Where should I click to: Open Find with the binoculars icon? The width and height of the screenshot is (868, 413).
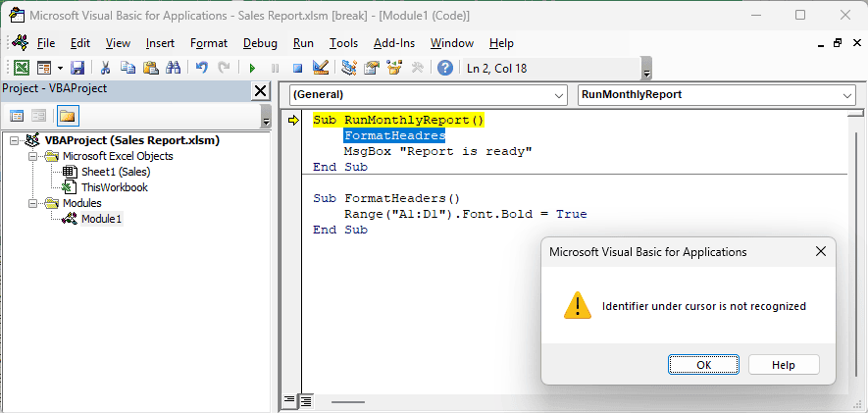click(x=174, y=68)
